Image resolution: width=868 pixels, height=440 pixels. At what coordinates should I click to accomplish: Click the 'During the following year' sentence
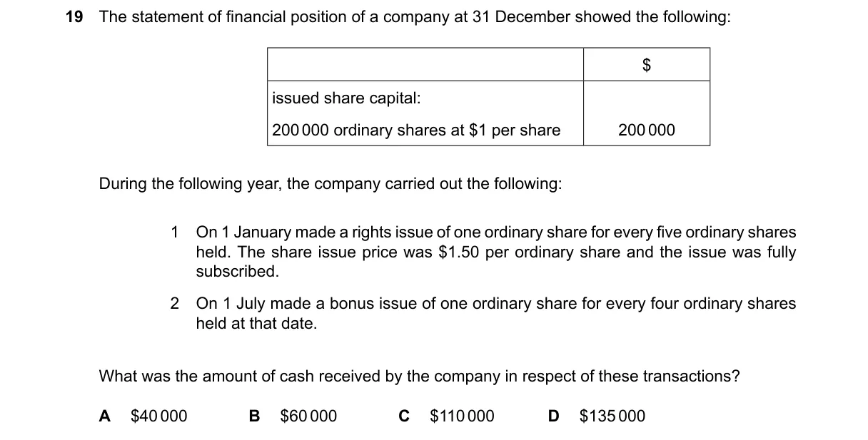click(x=330, y=184)
